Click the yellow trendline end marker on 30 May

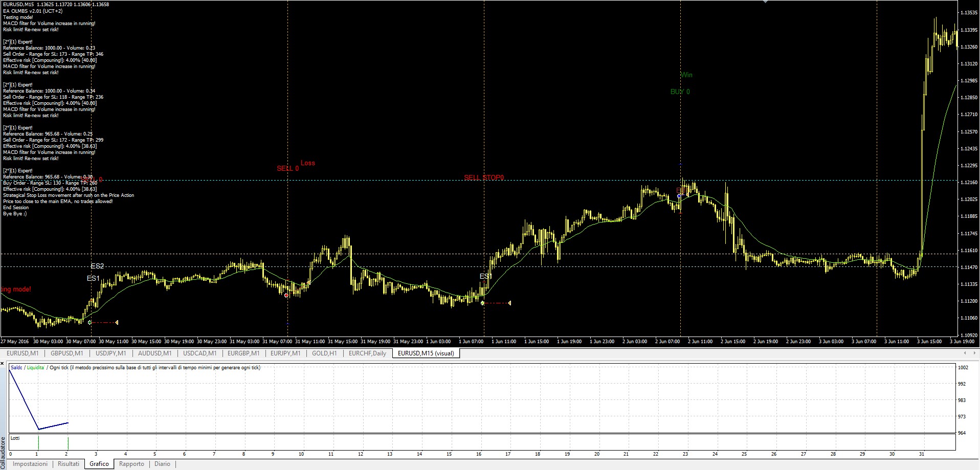click(x=117, y=322)
